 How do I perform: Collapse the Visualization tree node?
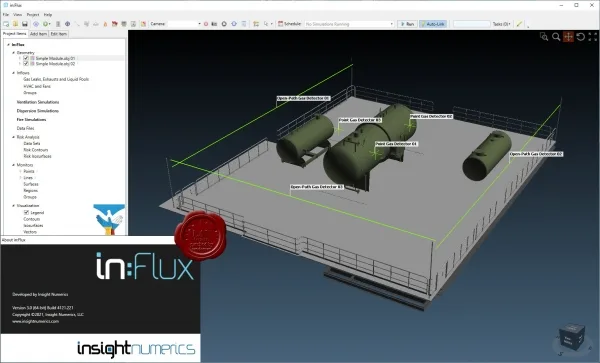(x=13, y=206)
